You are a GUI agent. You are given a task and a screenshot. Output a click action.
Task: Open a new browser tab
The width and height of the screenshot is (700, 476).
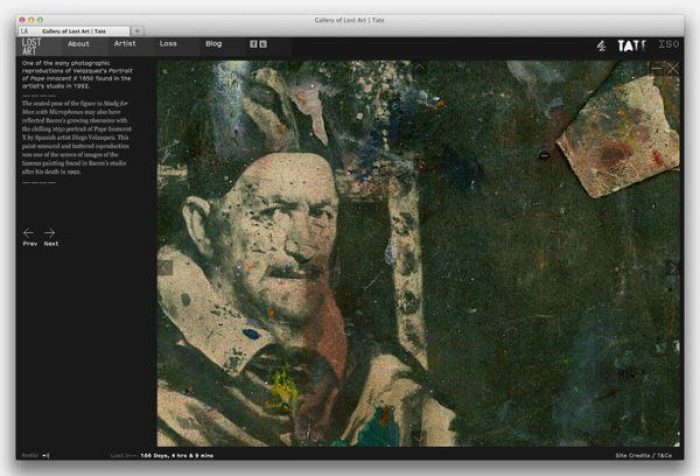tap(137, 31)
